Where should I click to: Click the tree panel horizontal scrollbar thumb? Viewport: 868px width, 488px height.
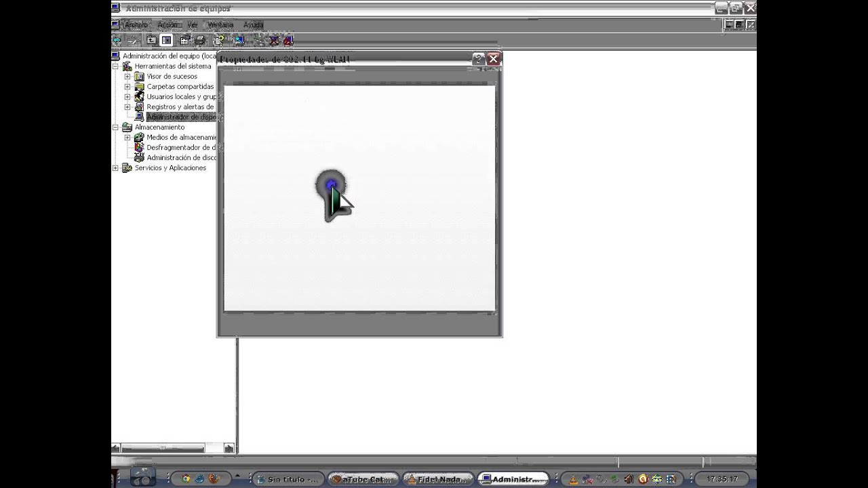pyautogui.click(x=163, y=448)
